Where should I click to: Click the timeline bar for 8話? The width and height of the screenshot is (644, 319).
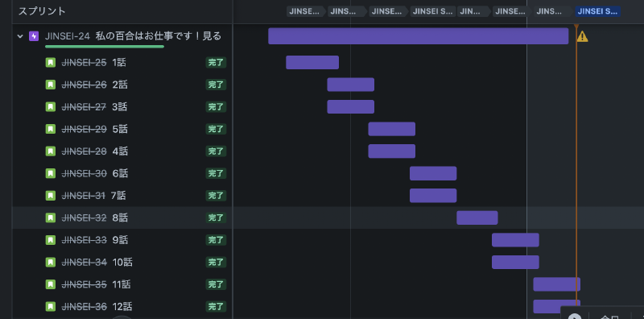pyautogui.click(x=477, y=217)
